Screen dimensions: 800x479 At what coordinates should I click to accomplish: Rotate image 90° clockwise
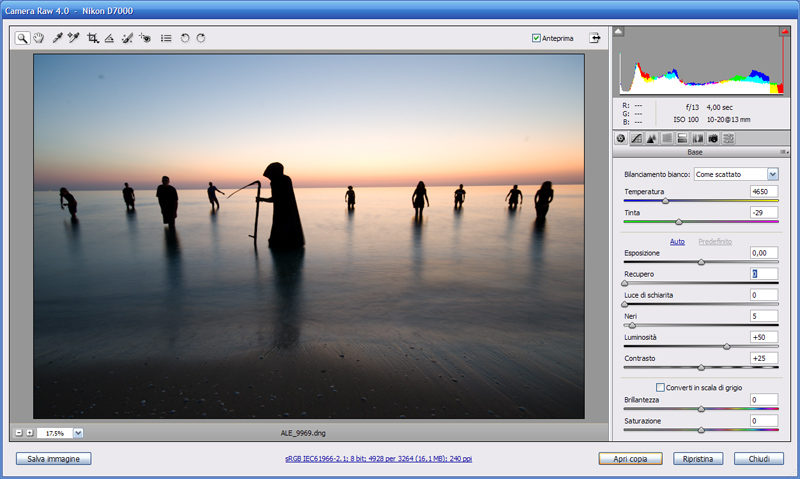201,38
